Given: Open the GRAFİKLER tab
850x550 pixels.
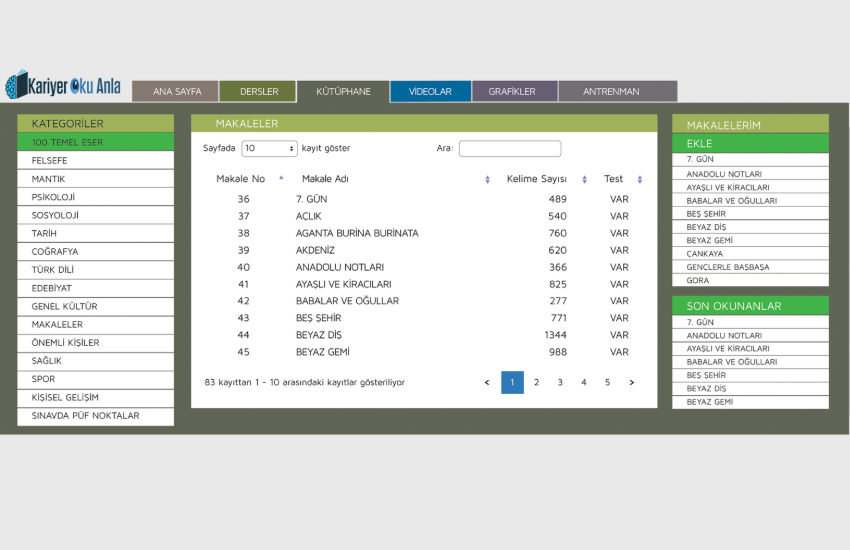Looking at the screenshot, I should coord(512,92).
